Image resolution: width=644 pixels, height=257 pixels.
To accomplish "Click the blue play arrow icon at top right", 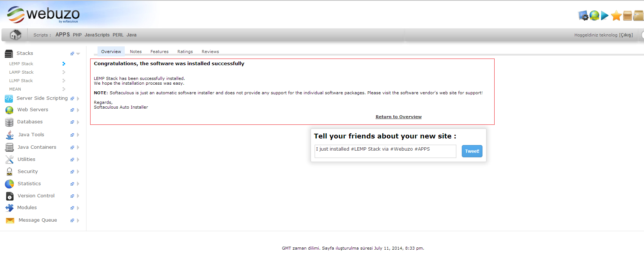I will point(605,15).
